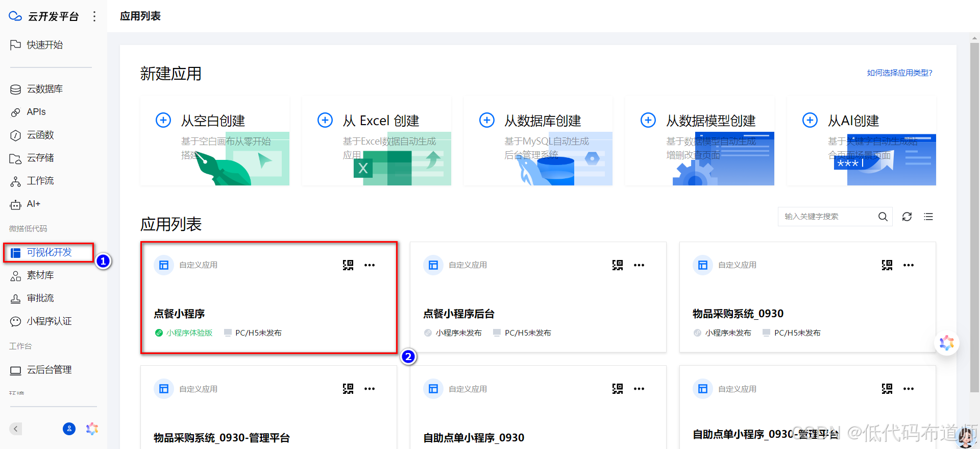Open 快速开始 in the sidebar
The width and height of the screenshot is (980, 449).
(x=36, y=45)
